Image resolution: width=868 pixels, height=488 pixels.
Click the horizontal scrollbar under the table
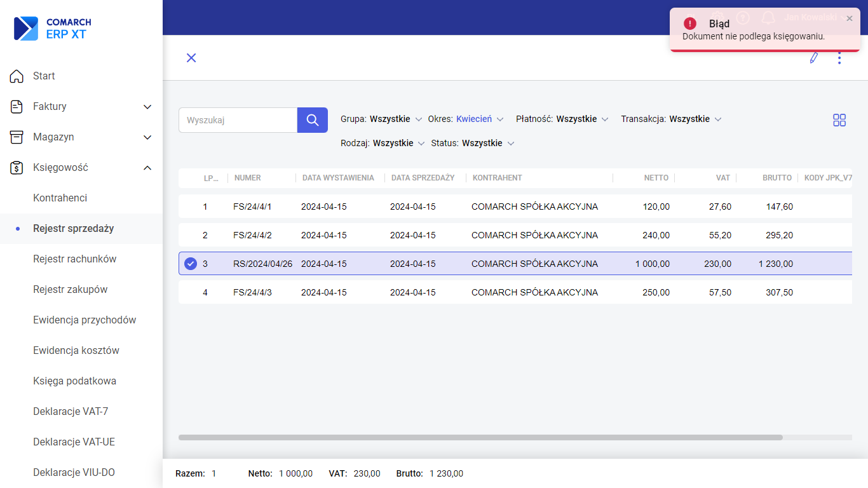coord(480,437)
